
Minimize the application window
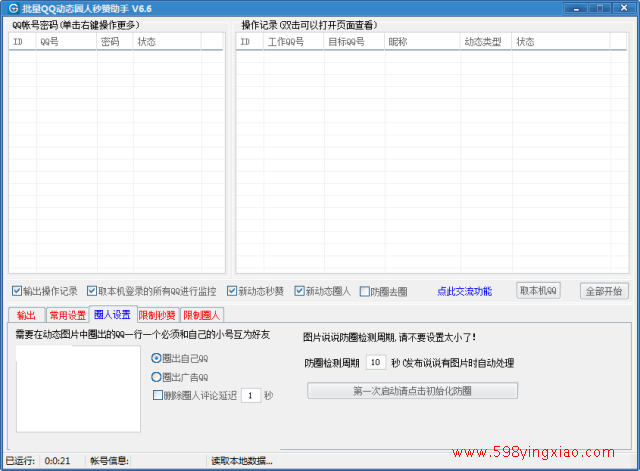coord(576,8)
